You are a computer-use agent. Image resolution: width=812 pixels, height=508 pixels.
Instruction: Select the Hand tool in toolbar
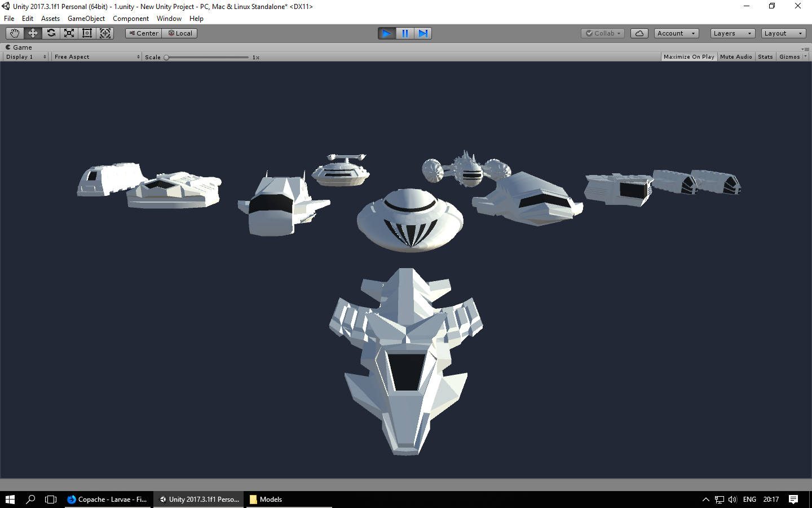(x=15, y=33)
